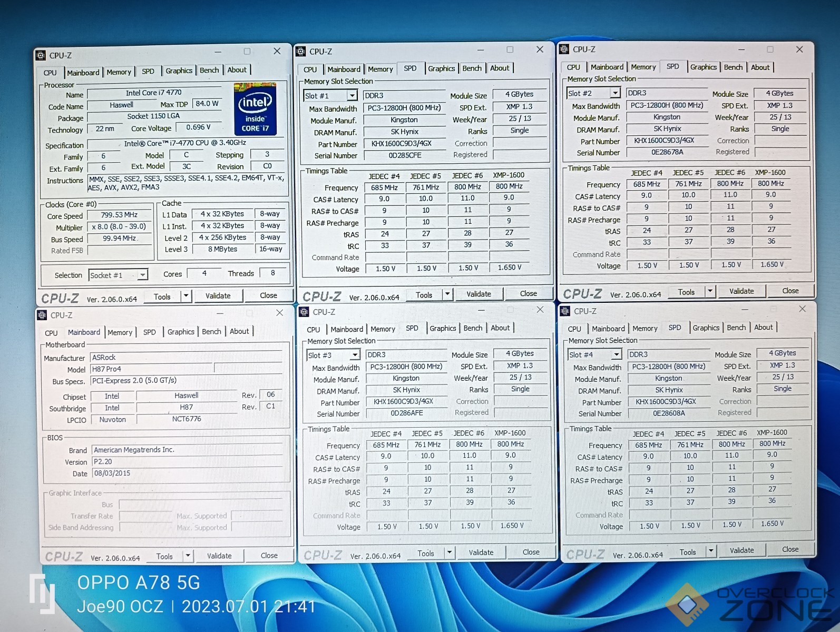Switch to SPD tab in the ASRock Mainboard window
Screen dimensions: 840x632
[150, 332]
